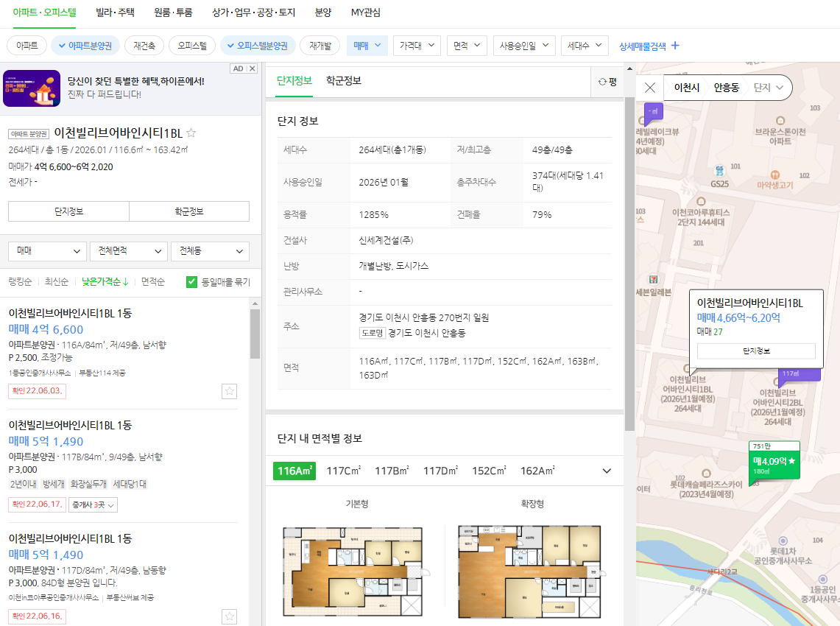840x626 pixels.
Task: Click the 세븐일레븐 marker on the map
Action: click(654, 281)
